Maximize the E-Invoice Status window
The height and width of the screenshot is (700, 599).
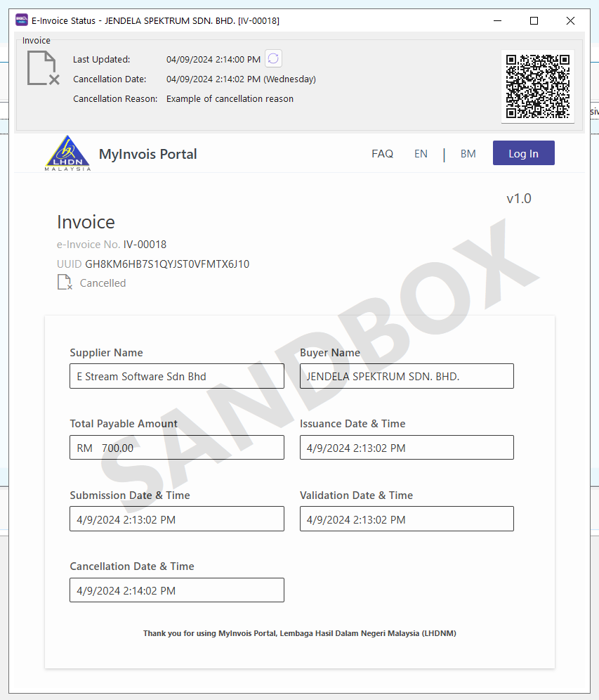click(x=534, y=21)
